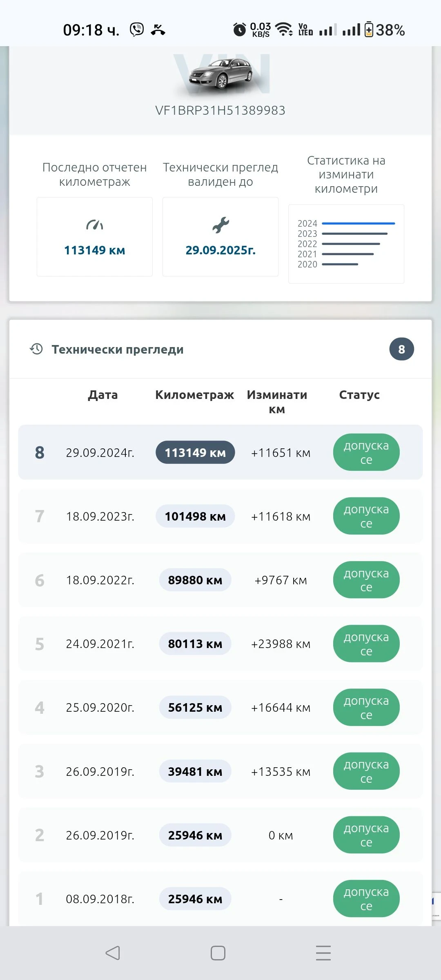The height and width of the screenshot is (980, 441).
Task: Select the 113149 км mileage pill
Action: 195,452
